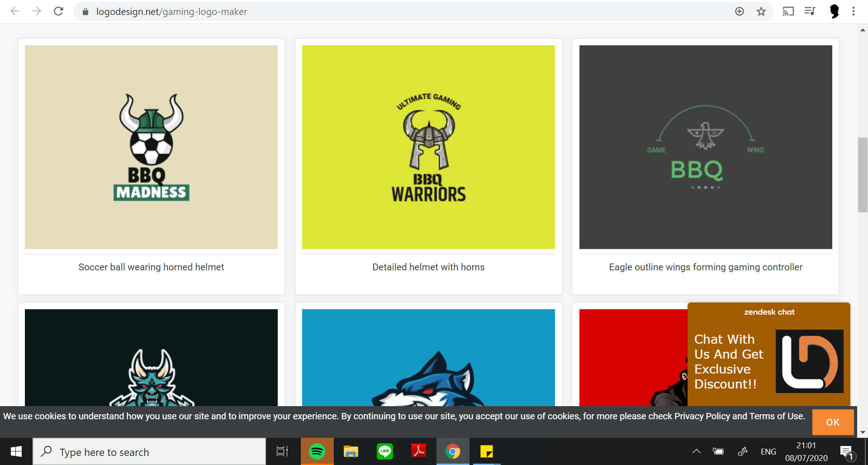Screen dimensions: 868x465
Task: Select the BBQ Madness soccer ball logo
Action: (x=151, y=147)
